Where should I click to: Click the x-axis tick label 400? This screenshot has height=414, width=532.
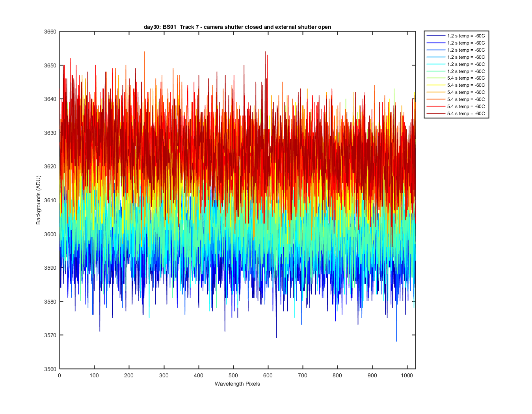[199, 375]
